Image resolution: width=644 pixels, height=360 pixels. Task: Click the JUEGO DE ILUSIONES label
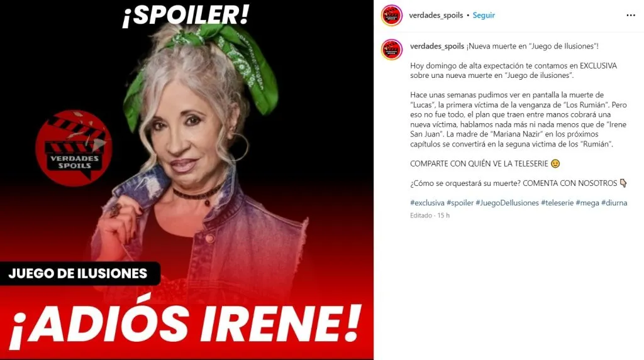tap(78, 274)
